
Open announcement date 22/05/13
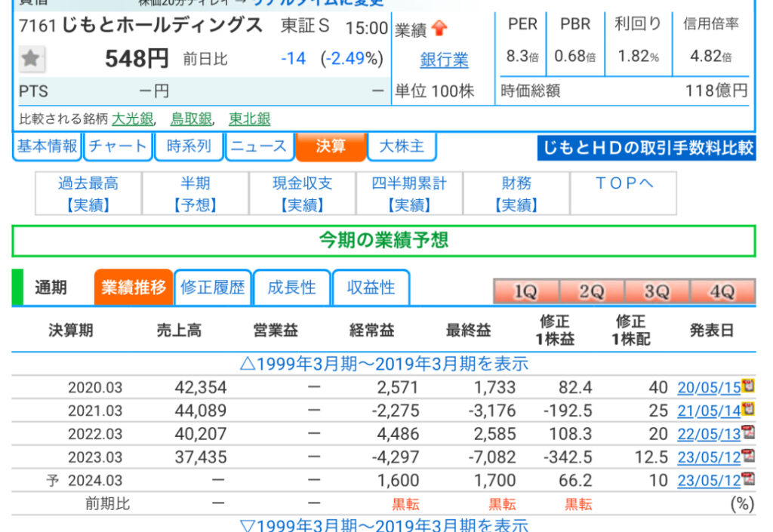(709, 434)
